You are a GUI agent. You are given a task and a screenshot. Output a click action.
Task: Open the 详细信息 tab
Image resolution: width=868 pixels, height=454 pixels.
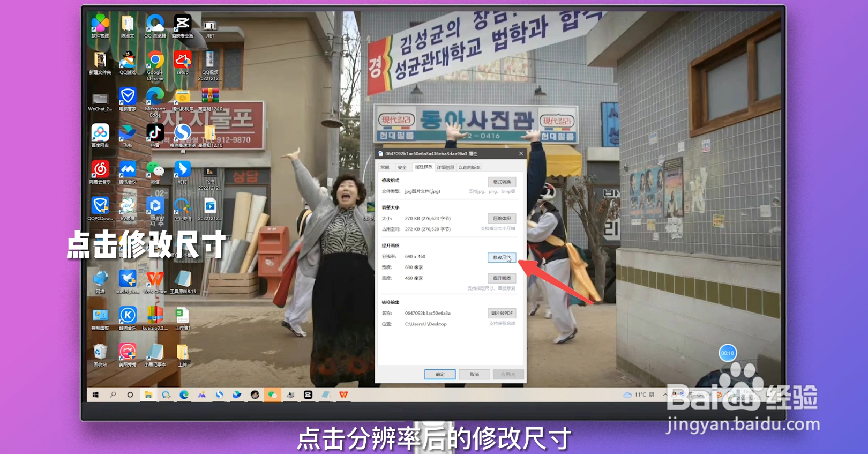445,167
